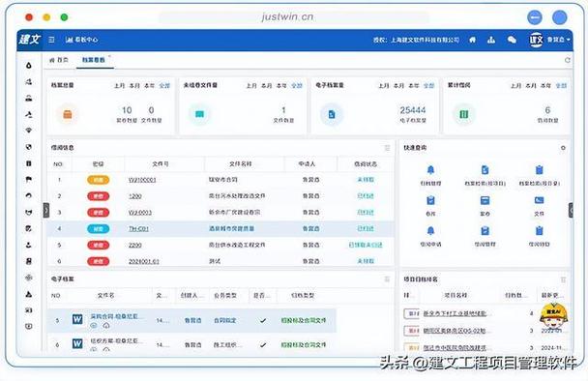Select 本年 filter on 未组卷文件量 card
Screen dimensions: 588x381
click(x=281, y=85)
